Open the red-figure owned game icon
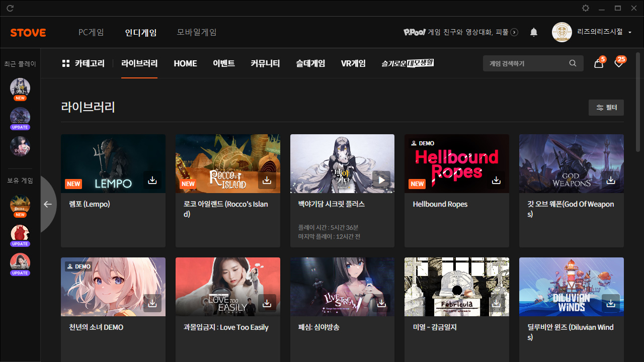This screenshot has width=644, height=362. [20, 234]
